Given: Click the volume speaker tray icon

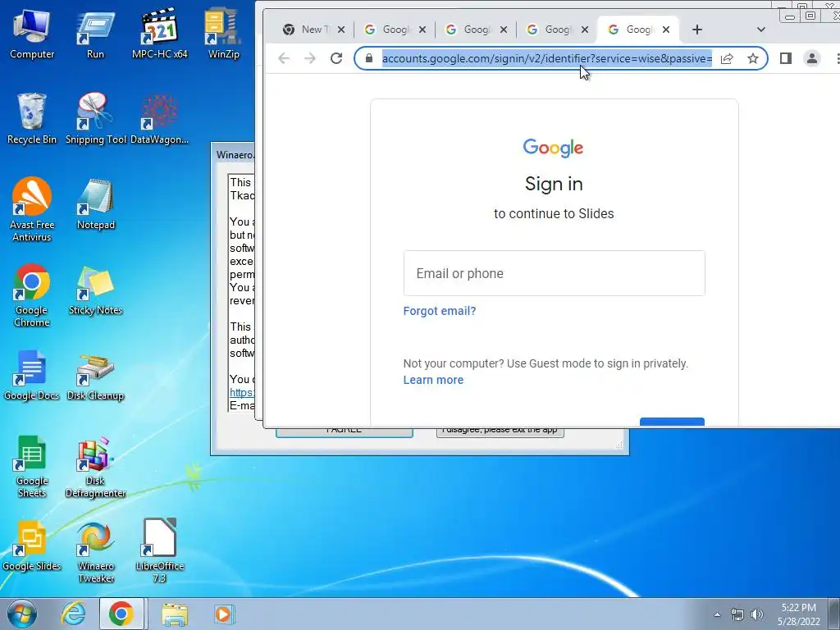Looking at the screenshot, I should pyautogui.click(x=757, y=614).
